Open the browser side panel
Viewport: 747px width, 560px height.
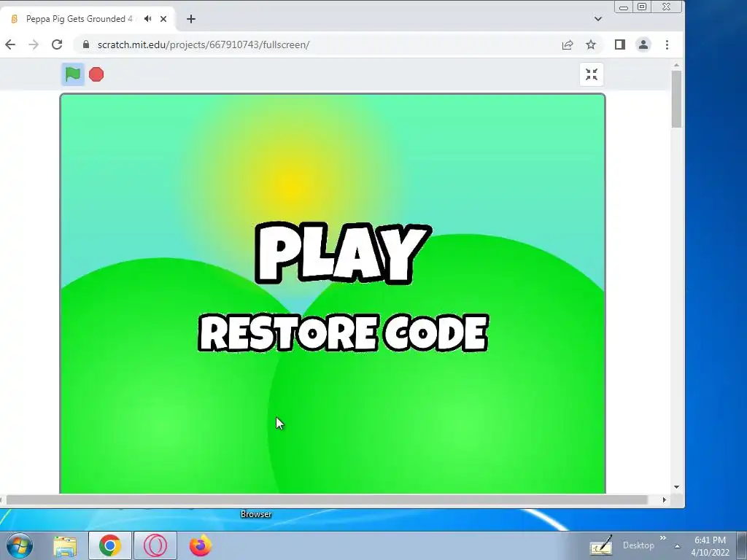619,44
